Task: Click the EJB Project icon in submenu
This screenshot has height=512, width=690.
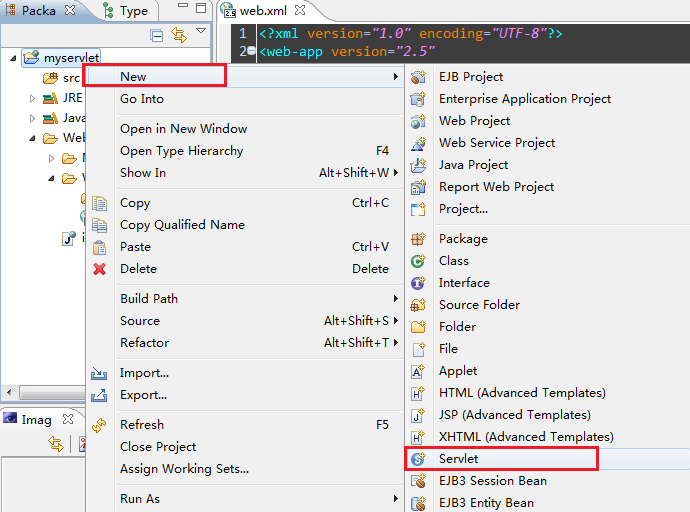Action: tap(418, 77)
